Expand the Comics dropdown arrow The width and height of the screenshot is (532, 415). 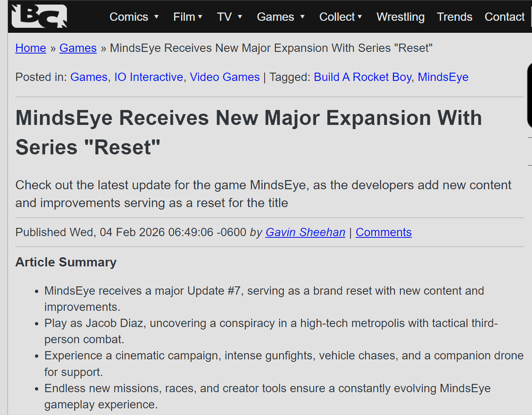(157, 17)
